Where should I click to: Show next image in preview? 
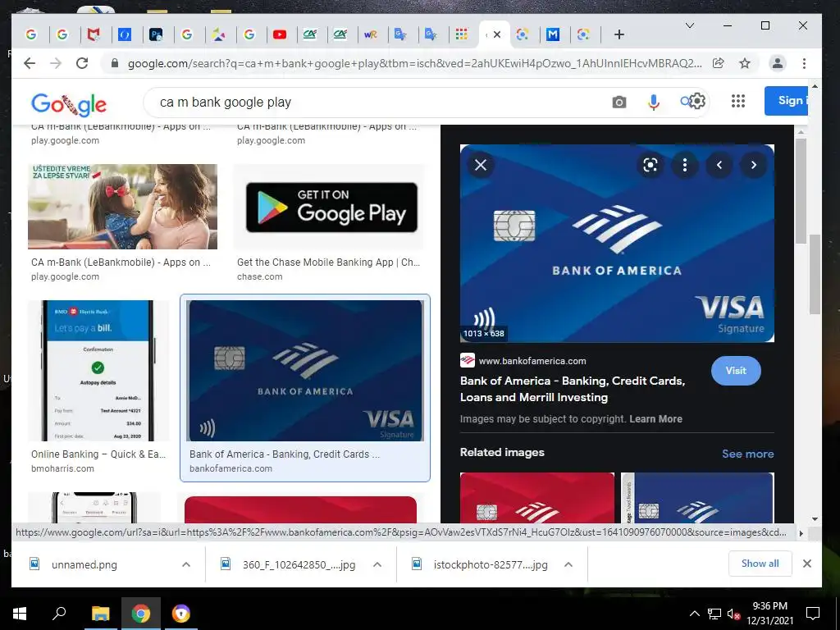[754, 165]
